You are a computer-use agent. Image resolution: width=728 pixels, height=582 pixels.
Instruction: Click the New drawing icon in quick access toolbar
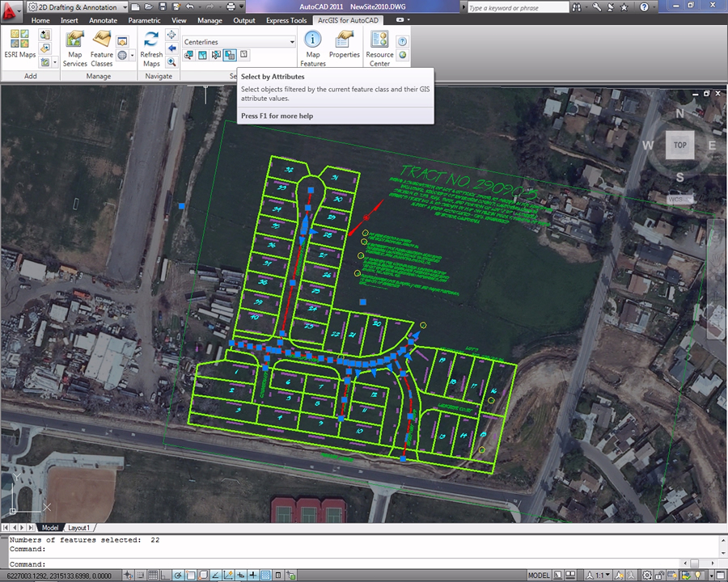coord(135,7)
